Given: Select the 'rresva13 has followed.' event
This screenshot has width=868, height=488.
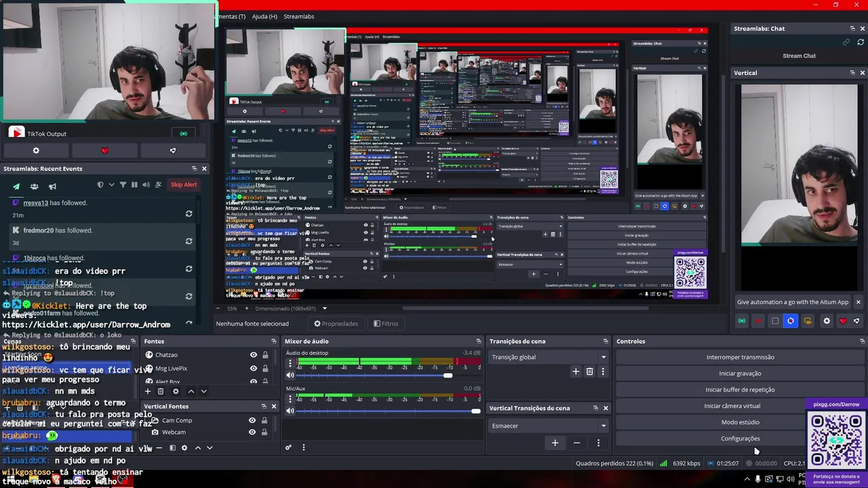Looking at the screenshot, I should click(55, 203).
